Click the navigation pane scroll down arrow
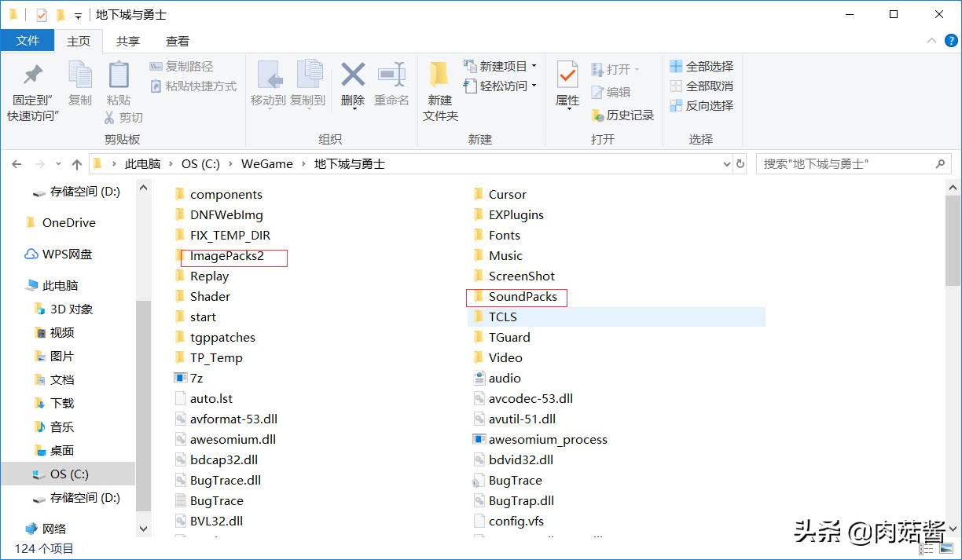The width and height of the screenshot is (962, 560). pos(143,530)
